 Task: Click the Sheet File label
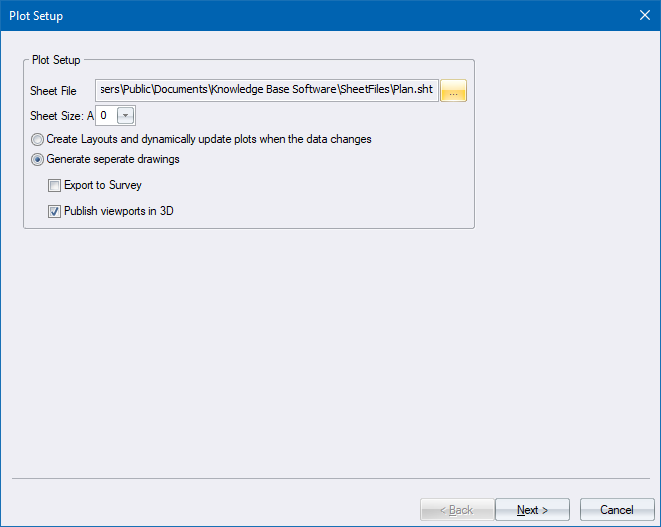(x=53, y=92)
